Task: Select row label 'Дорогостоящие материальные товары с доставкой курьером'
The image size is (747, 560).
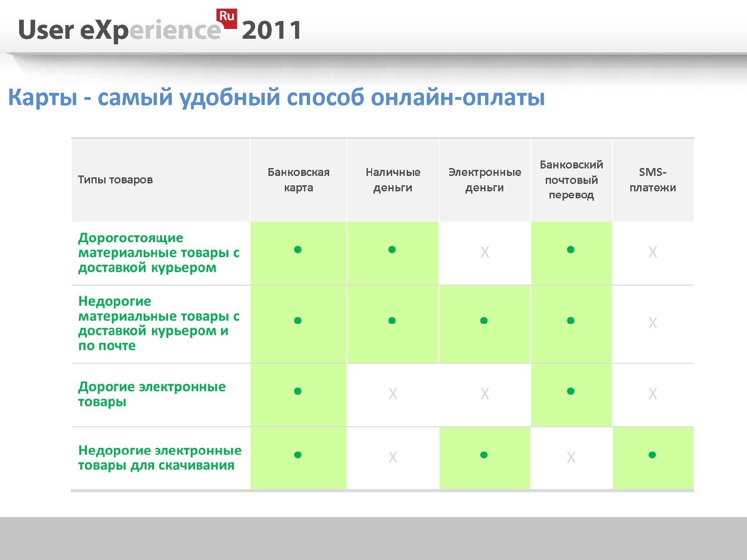Action: (x=159, y=253)
